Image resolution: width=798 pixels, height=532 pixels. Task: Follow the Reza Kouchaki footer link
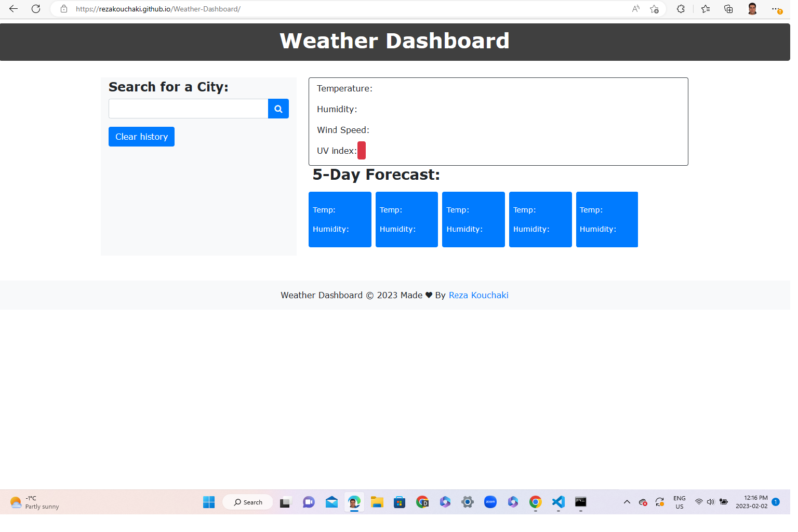478,295
